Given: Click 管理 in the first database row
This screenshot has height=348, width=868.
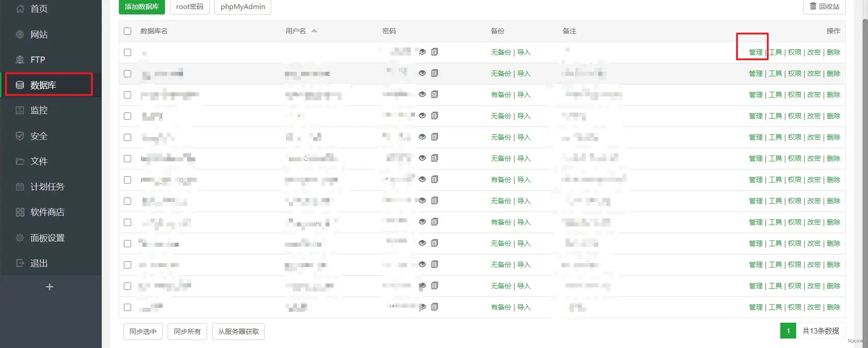Looking at the screenshot, I should (755, 52).
